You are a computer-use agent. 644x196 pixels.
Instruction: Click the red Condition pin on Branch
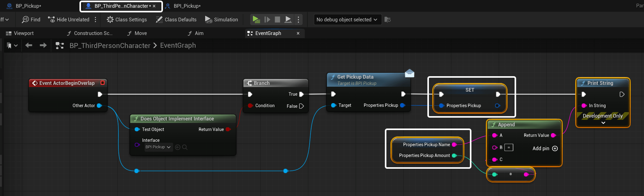coord(250,106)
